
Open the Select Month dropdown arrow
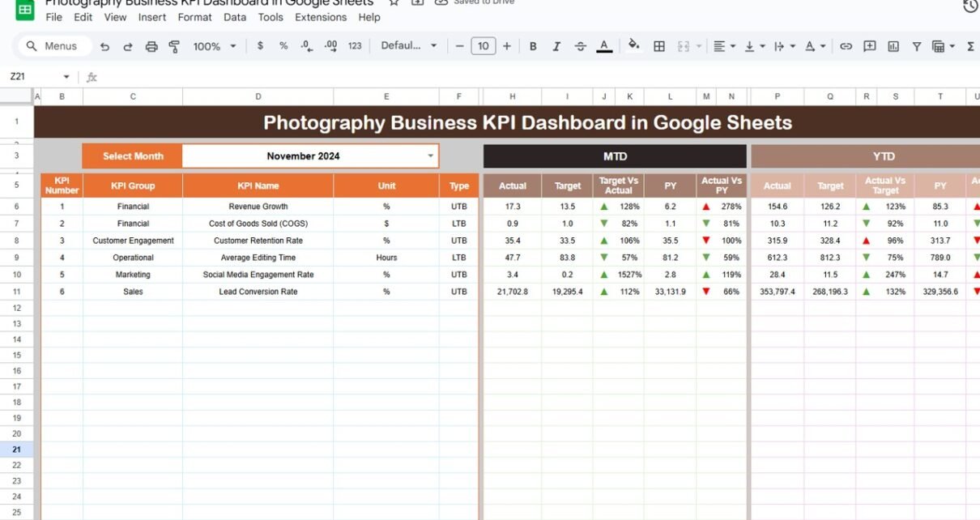(x=431, y=156)
